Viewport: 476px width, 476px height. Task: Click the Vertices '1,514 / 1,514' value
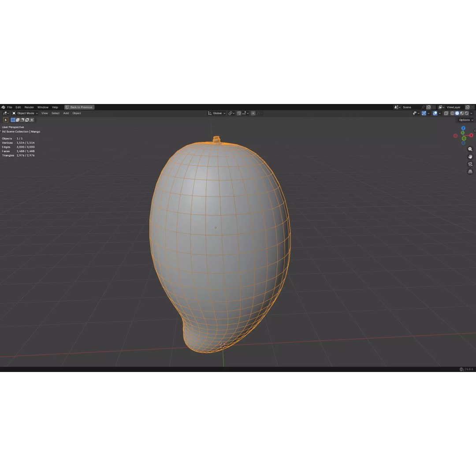[x=26, y=143]
